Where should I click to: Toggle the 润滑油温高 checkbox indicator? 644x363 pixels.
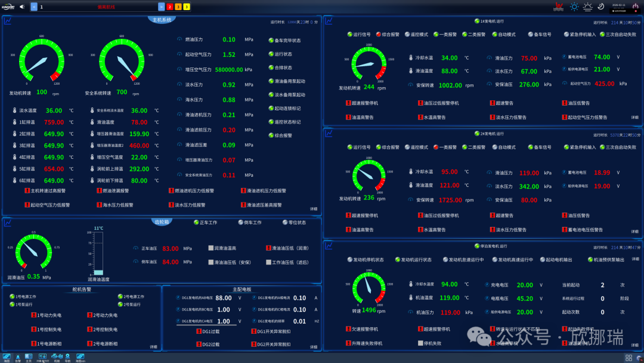point(210,248)
